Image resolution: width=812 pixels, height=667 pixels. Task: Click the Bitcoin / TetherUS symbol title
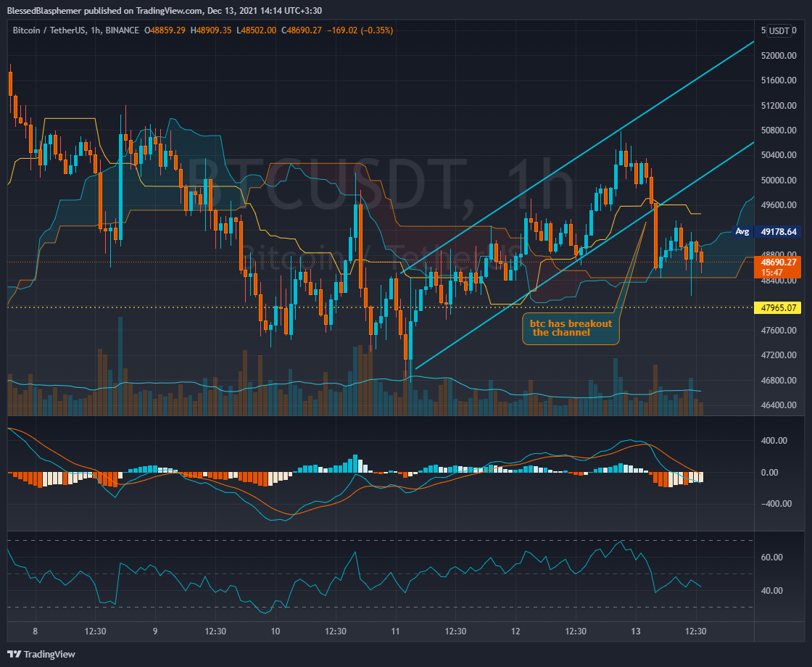coord(49,30)
